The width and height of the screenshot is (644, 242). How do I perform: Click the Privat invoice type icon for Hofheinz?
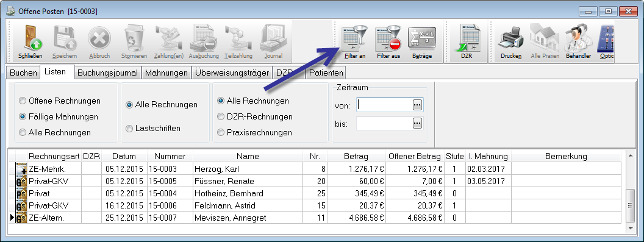point(21,193)
